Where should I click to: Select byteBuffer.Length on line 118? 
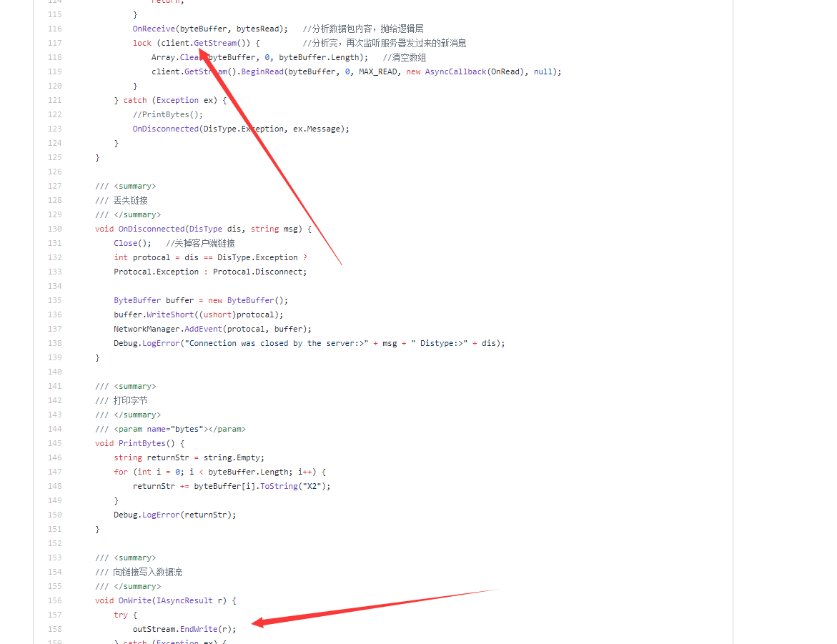pyautogui.click(x=319, y=58)
